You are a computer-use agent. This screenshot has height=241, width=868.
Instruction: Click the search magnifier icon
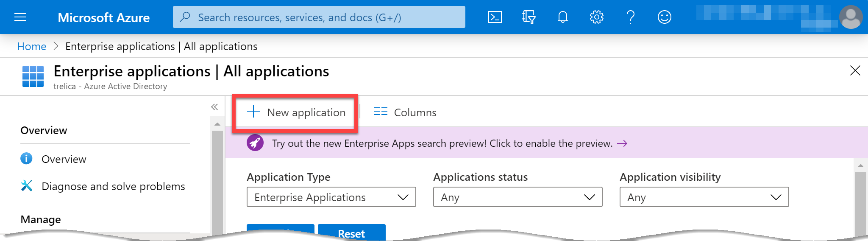pyautogui.click(x=185, y=17)
